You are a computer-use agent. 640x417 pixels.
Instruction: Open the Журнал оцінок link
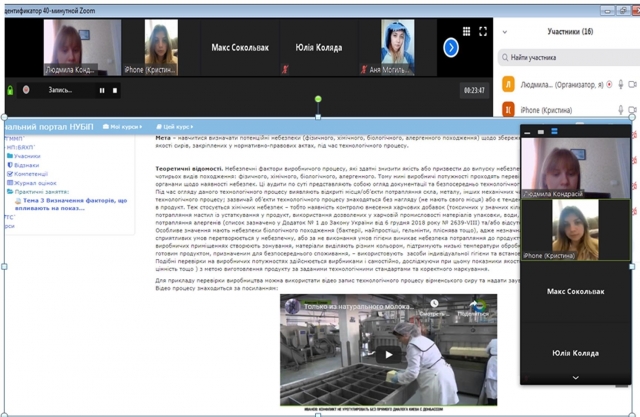(x=35, y=183)
